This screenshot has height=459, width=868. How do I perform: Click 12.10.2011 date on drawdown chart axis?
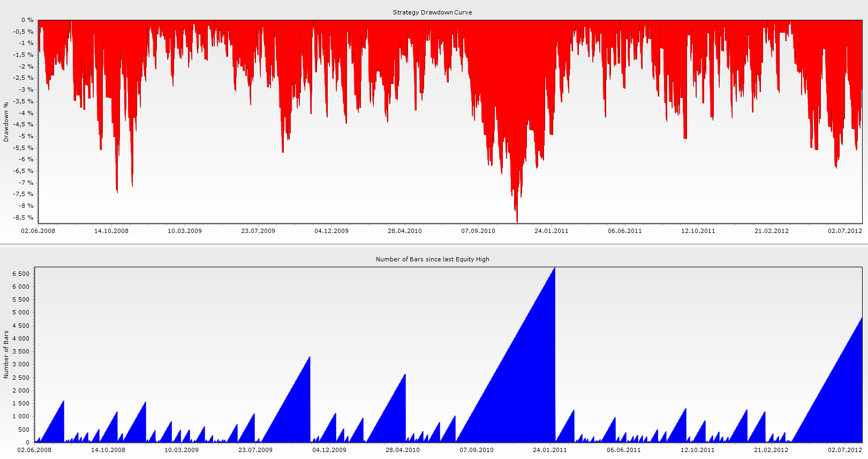point(698,231)
